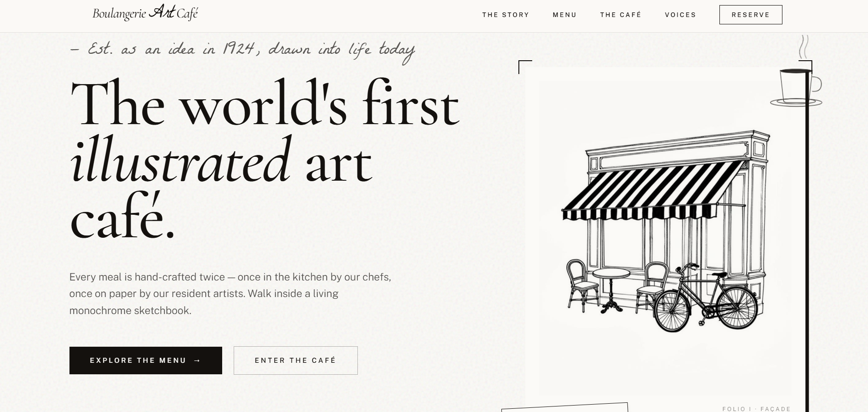This screenshot has width=868, height=412.
Task: Click the Folio I Façade caption
Action: point(756,409)
